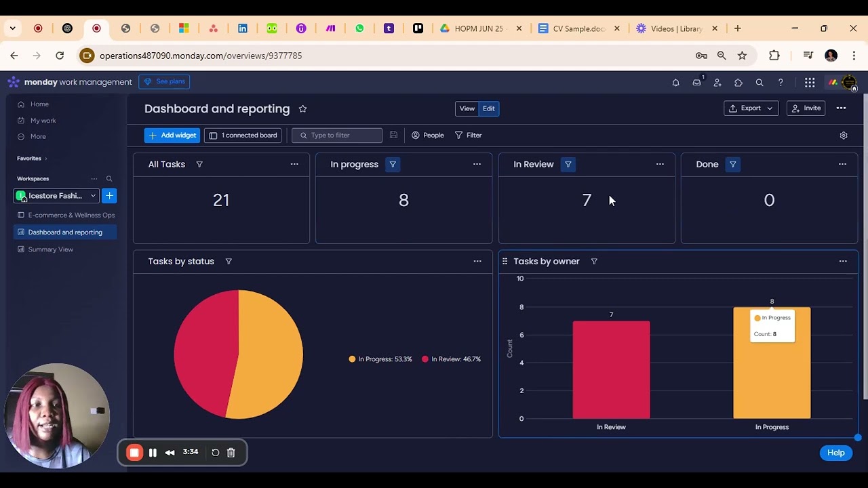
Task: Click the blue add item plus button
Action: pyautogui.click(x=109, y=196)
